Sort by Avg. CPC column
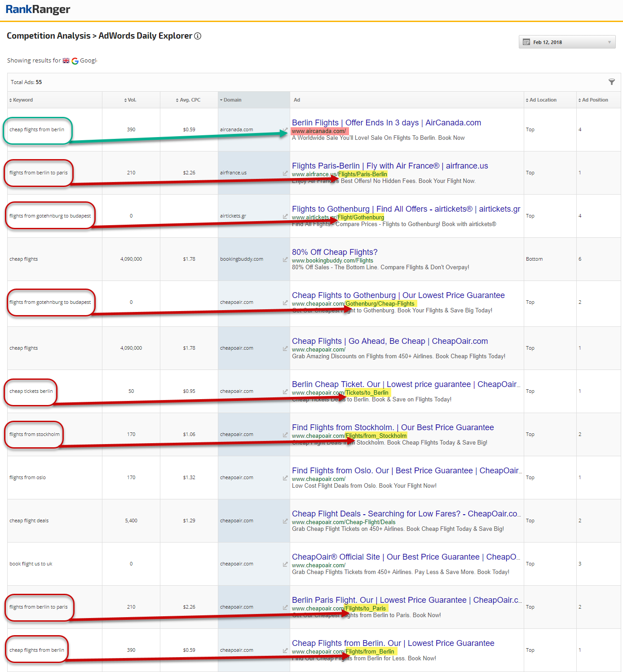Viewport: 623px width, 672px height. (190, 100)
